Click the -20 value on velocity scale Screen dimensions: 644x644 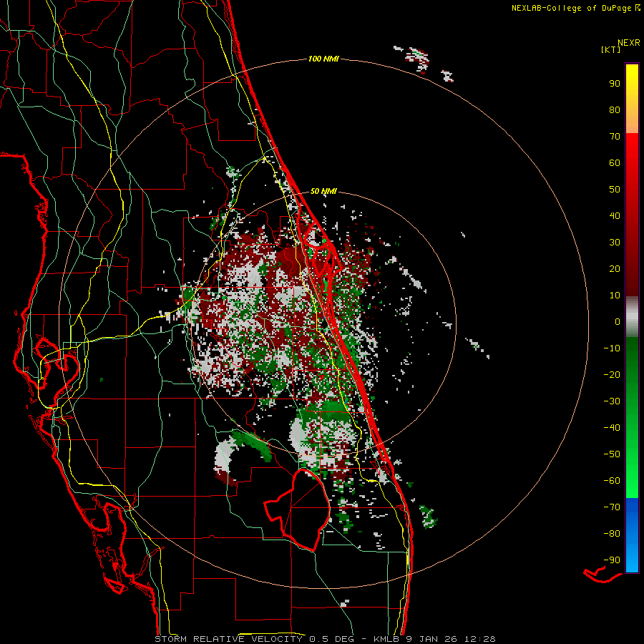point(612,374)
